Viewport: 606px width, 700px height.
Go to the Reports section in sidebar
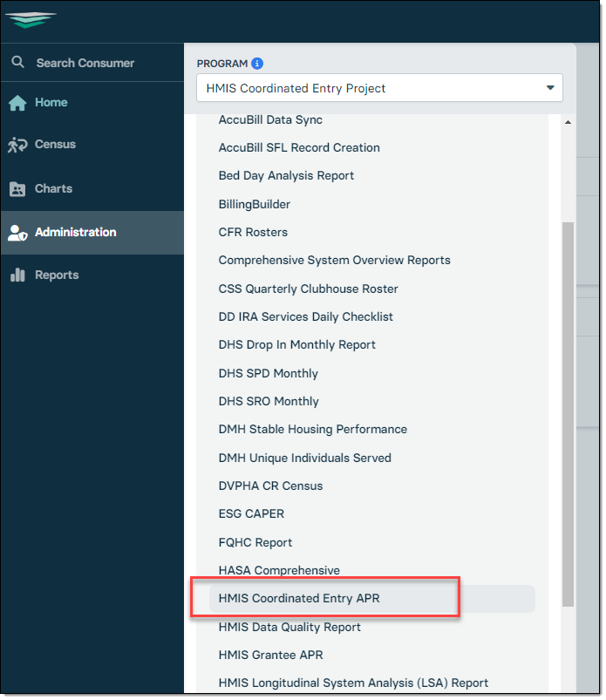[x=57, y=275]
